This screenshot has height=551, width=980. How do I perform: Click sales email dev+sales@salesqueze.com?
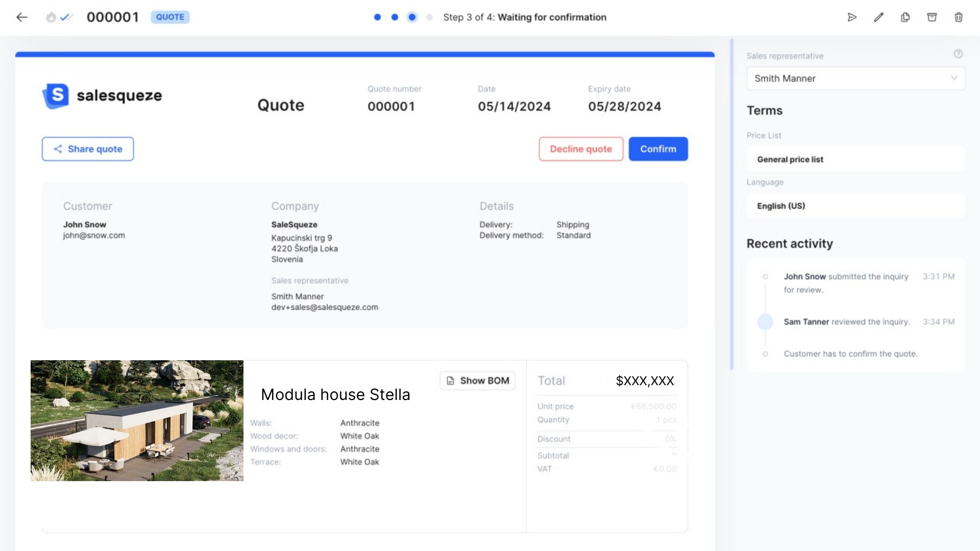point(325,307)
